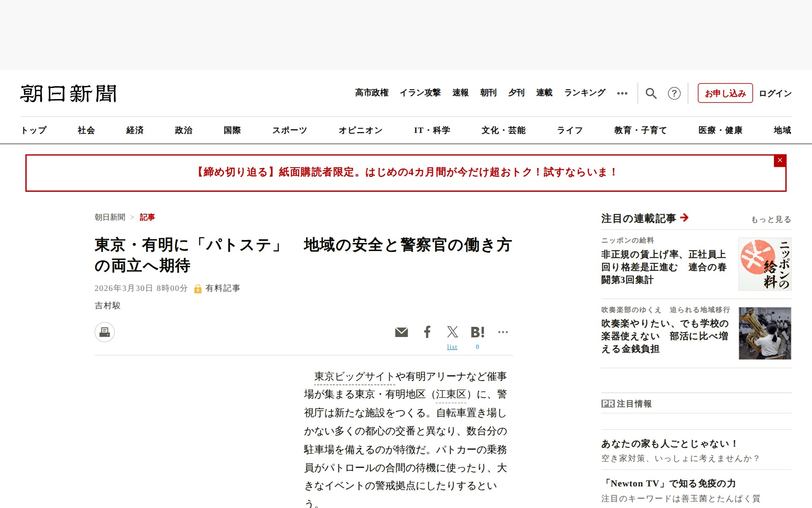Screen dimensions: 812x508
Task: Share article via email envelope icon
Action: [401, 332]
